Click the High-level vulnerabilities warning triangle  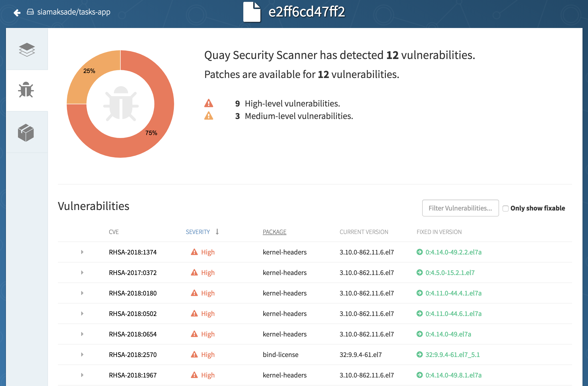point(209,103)
